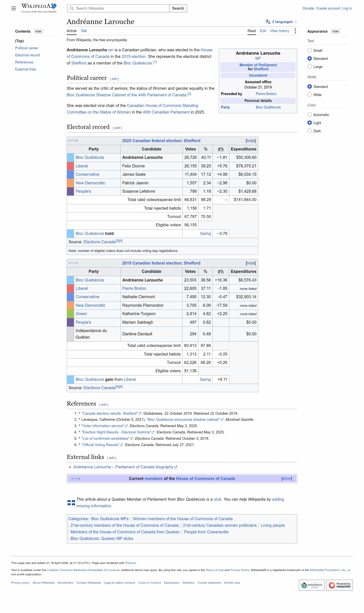
Task: Collapse the 2019 election table
Action: coord(251,263)
